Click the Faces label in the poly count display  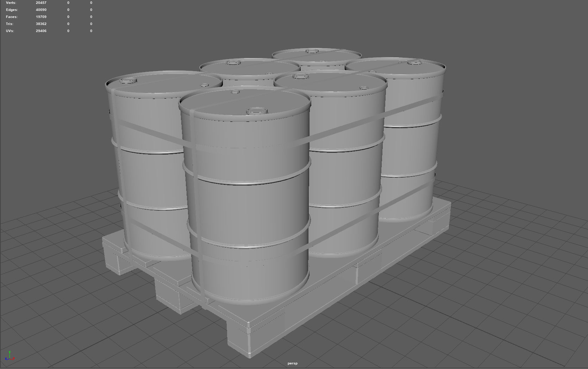tap(12, 17)
